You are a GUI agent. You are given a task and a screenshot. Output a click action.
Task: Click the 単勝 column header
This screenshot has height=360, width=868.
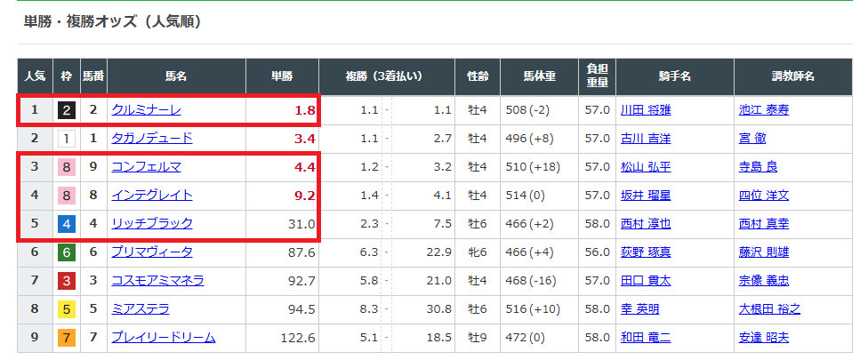point(281,76)
